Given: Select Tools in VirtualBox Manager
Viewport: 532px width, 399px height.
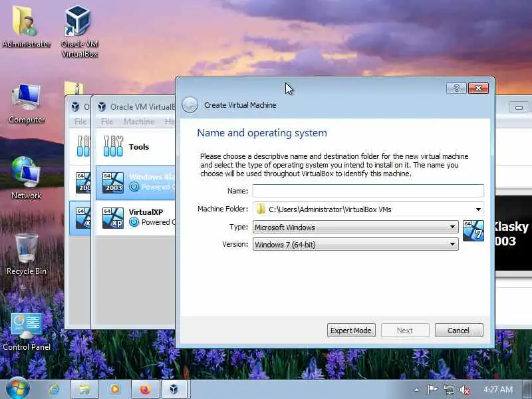Looking at the screenshot, I should pyautogui.click(x=136, y=147).
